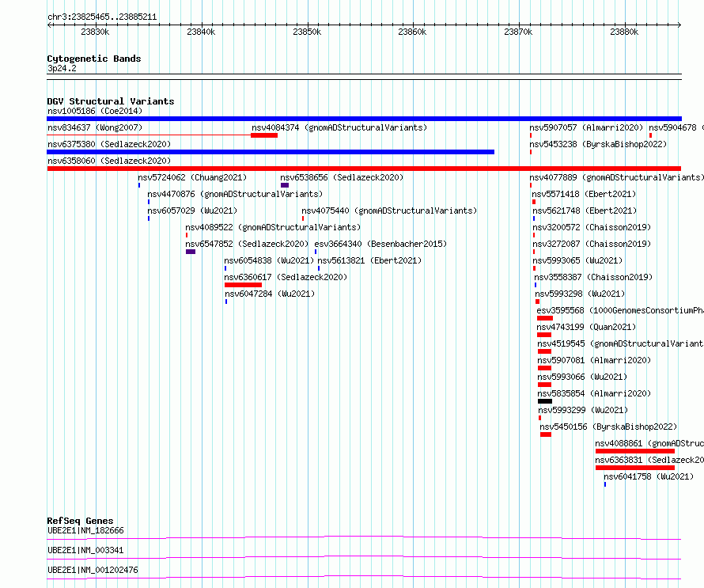This screenshot has height=588, width=704.
Task: Click nsv4077889 (gnomADStructuralVariants) label
Action: pos(616,177)
